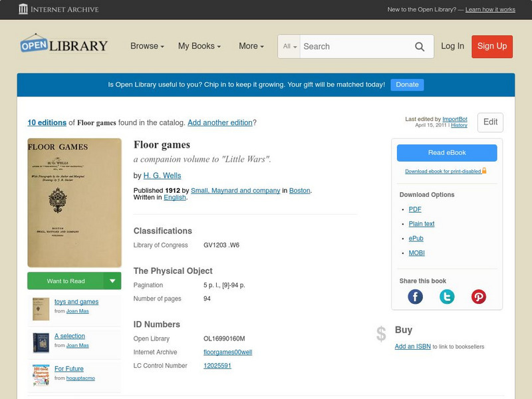The image size is (532, 399).
Task: Click the Read eBook button
Action: [x=447, y=153]
